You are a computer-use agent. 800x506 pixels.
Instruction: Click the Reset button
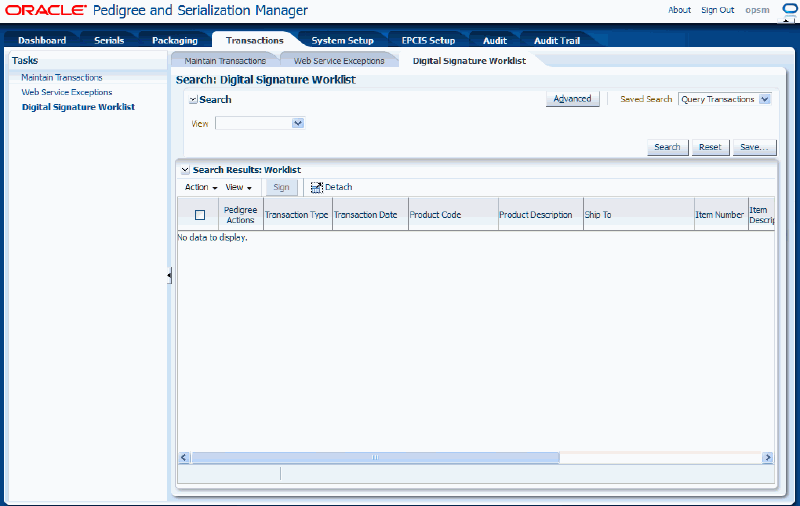pyautogui.click(x=710, y=147)
